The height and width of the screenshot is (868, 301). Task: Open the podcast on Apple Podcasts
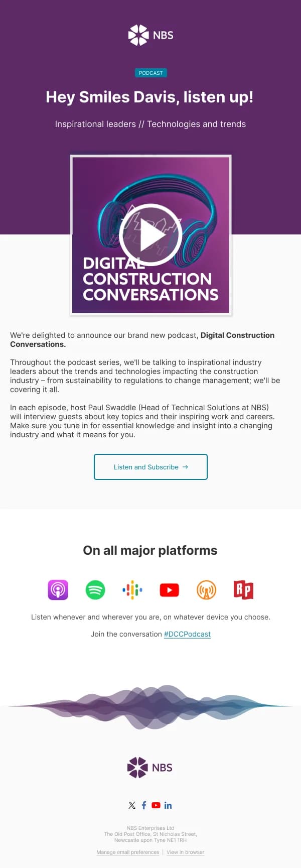click(58, 590)
